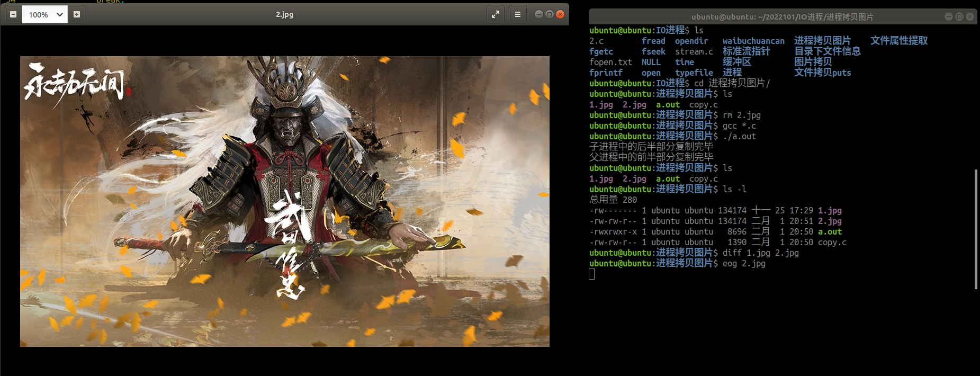Screen dimensions: 980x376
Task: Maximize the 2.jpg image viewer window
Action: [550, 14]
